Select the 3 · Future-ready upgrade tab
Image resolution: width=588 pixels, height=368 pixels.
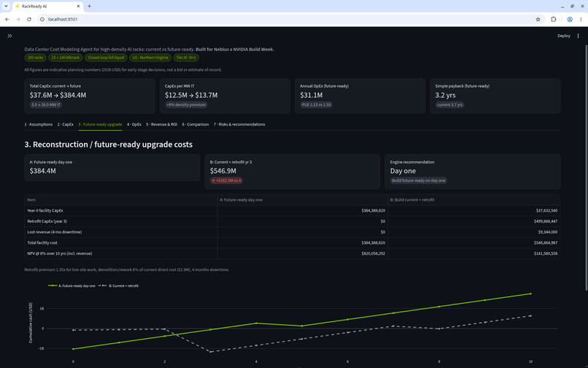tap(100, 124)
